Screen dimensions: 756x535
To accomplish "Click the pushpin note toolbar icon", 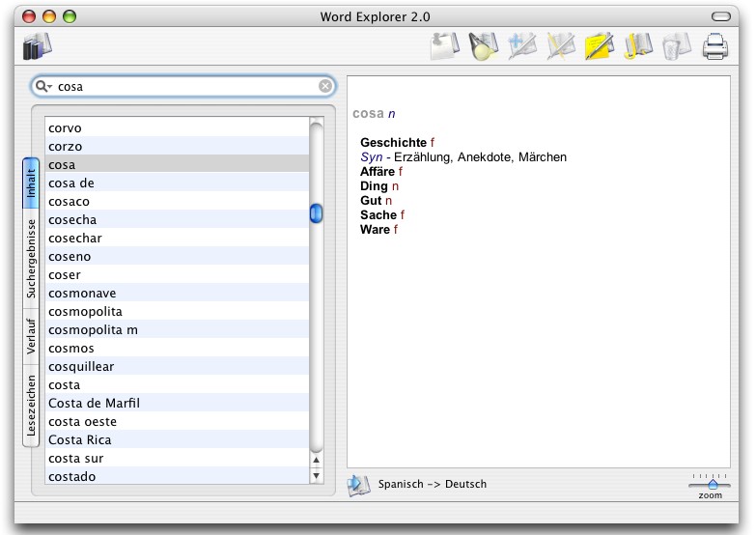I will [x=444, y=46].
